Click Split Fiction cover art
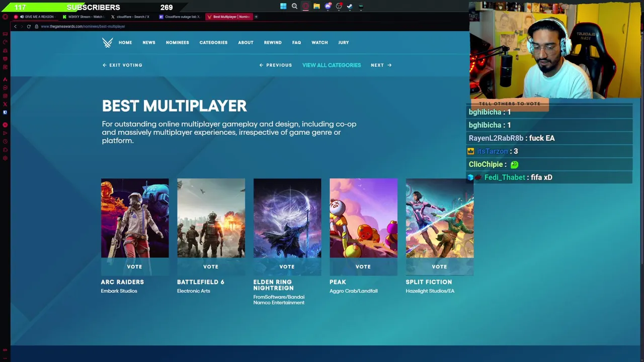644x362 pixels. [440, 218]
